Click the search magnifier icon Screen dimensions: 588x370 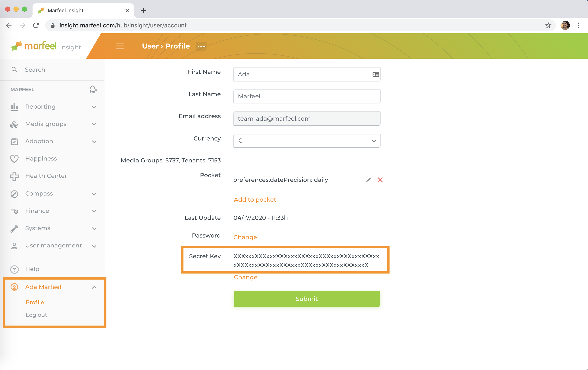click(x=14, y=70)
